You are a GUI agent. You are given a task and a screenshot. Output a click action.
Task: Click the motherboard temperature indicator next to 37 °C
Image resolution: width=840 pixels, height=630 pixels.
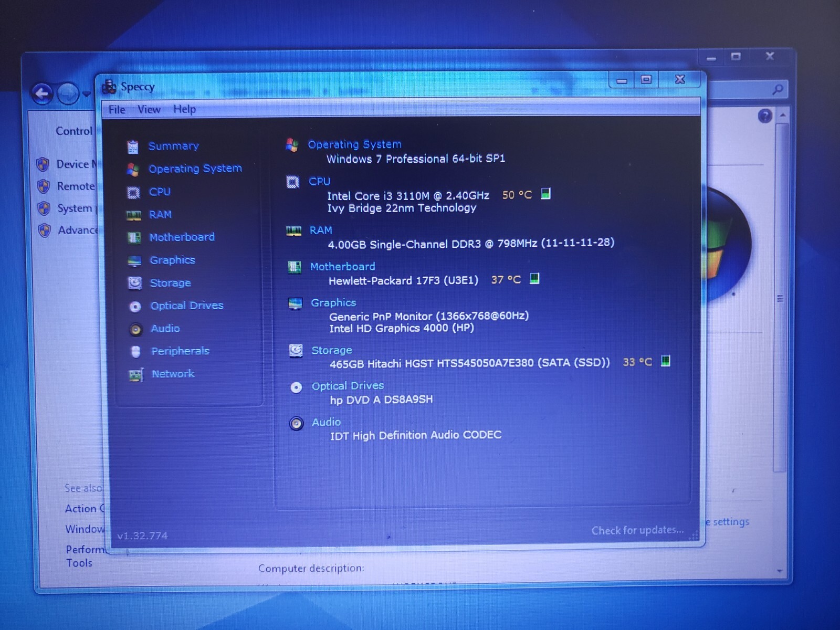pos(534,278)
